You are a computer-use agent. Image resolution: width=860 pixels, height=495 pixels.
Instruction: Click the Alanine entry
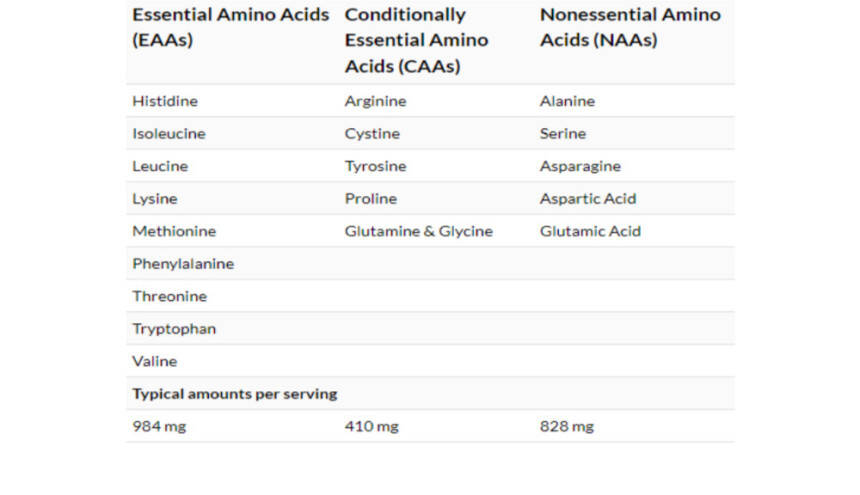coord(567,101)
